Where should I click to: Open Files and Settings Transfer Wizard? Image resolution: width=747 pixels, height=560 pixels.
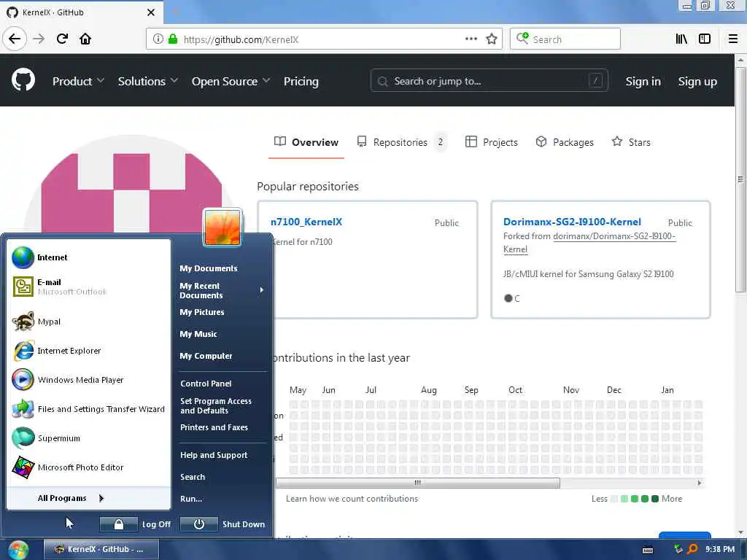[x=88, y=409]
